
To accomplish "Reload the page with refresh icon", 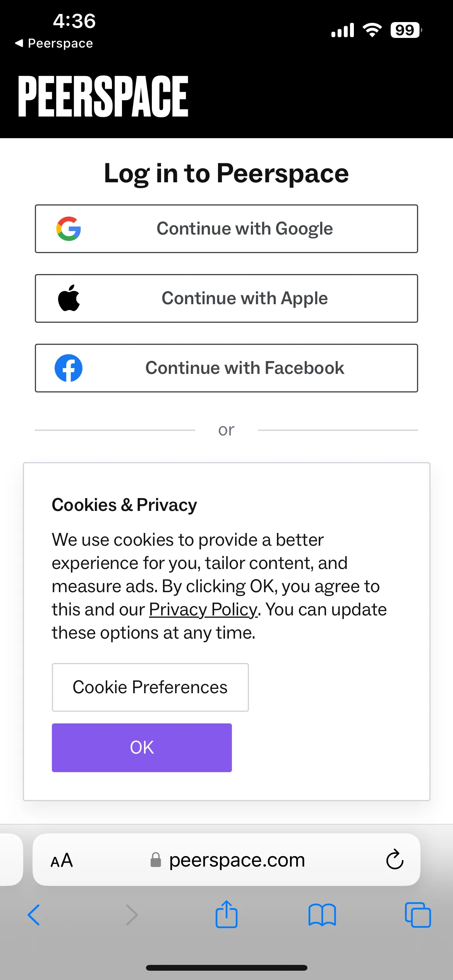I will (395, 860).
